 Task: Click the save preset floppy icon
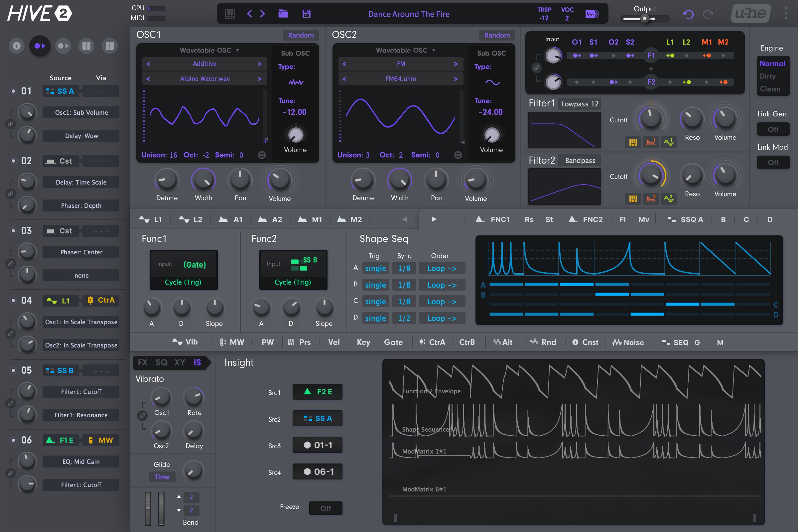coord(306,14)
